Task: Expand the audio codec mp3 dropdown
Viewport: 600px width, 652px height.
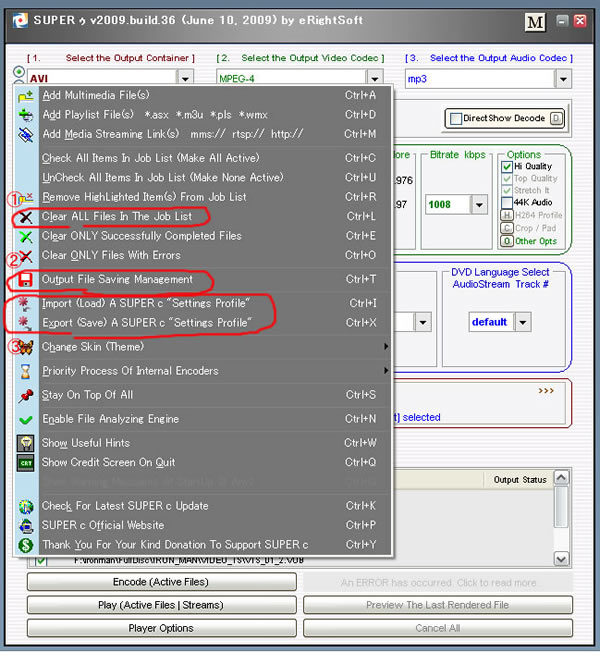Action: [x=563, y=78]
